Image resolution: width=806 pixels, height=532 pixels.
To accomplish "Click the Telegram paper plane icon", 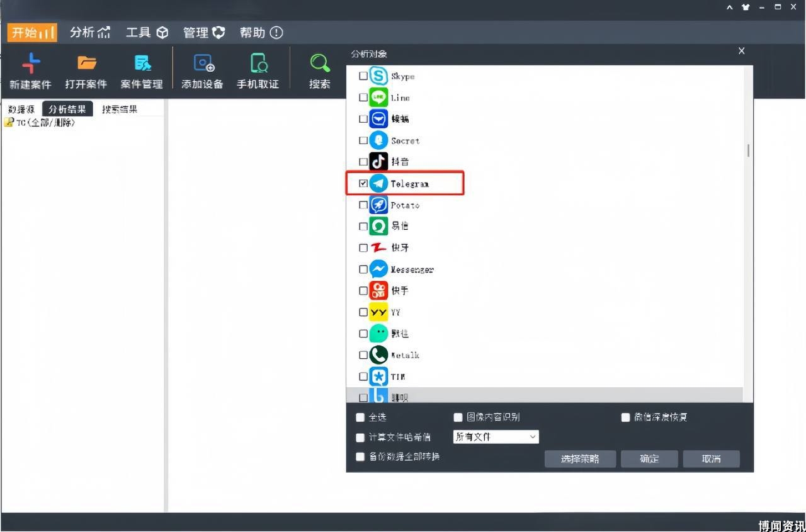I will pyautogui.click(x=378, y=183).
